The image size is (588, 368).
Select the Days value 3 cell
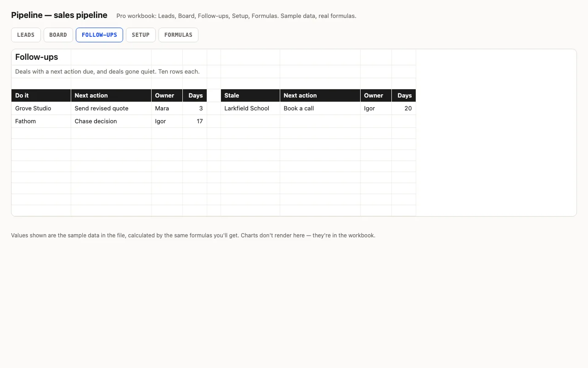[x=195, y=109]
